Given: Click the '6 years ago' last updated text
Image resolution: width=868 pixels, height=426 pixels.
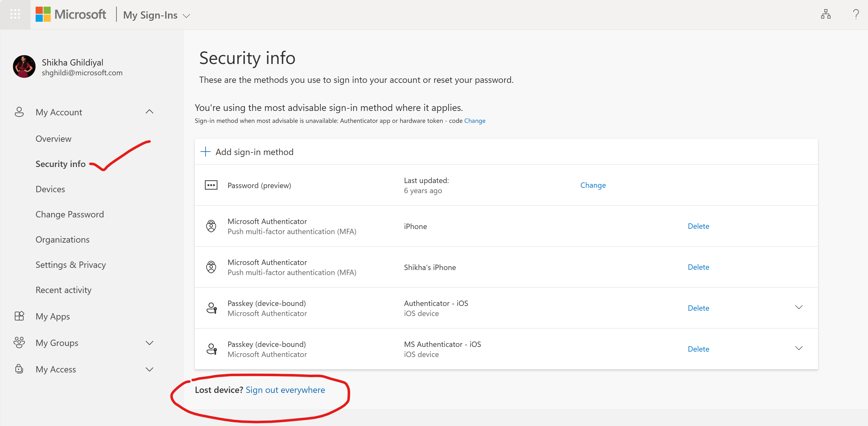Looking at the screenshot, I should (423, 191).
